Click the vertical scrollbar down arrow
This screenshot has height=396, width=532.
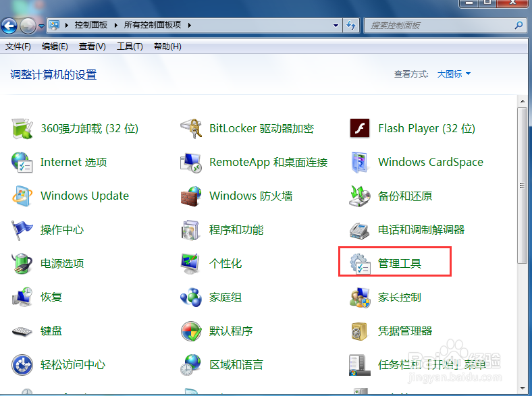point(522,389)
